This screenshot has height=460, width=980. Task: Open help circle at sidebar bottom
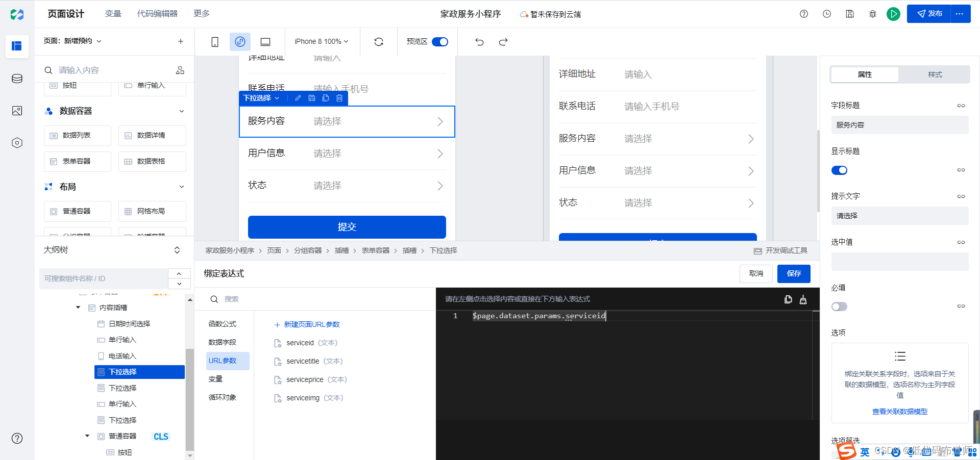(17, 438)
